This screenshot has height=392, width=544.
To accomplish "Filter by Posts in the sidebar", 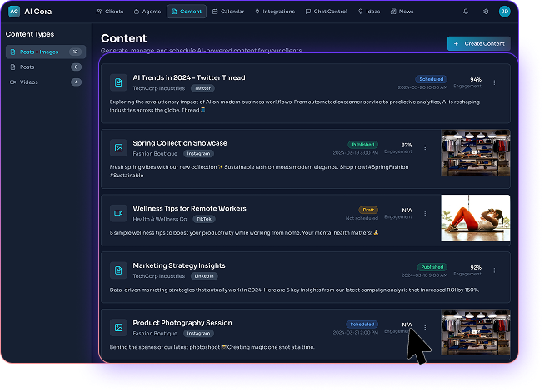I will point(27,67).
